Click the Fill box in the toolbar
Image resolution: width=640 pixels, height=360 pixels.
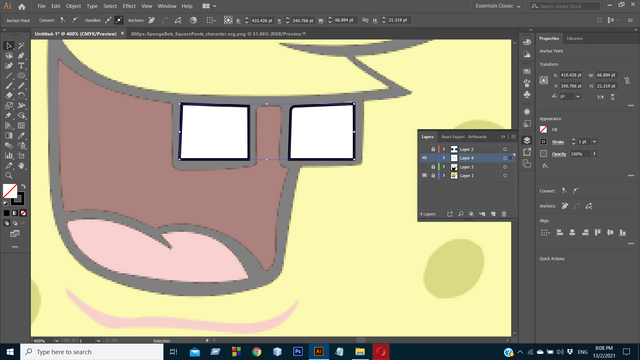click(10, 191)
